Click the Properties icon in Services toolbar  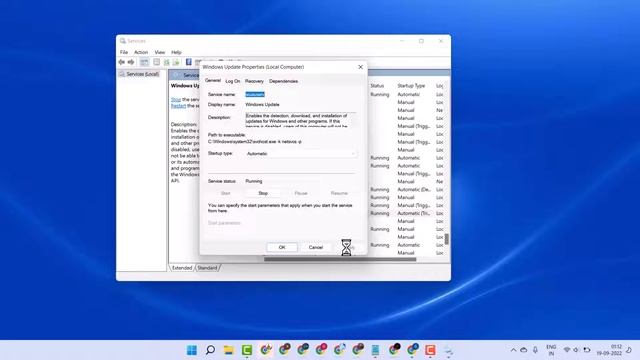(x=156, y=62)
